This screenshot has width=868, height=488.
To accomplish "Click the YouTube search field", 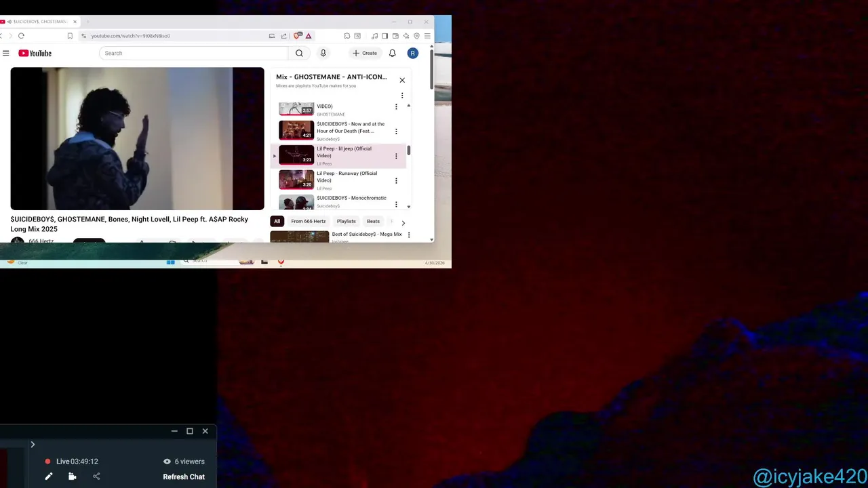I will [193, 53].
